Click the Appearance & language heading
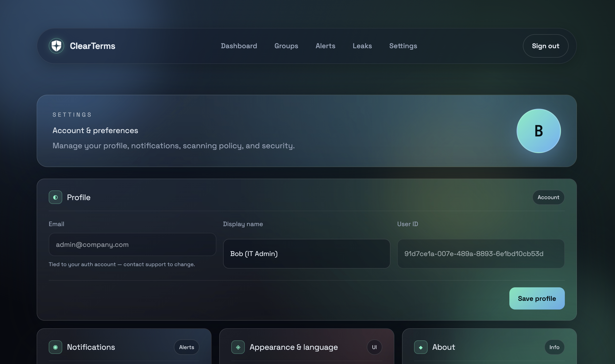This screenshot has width=615, height=364. (294, 347)
